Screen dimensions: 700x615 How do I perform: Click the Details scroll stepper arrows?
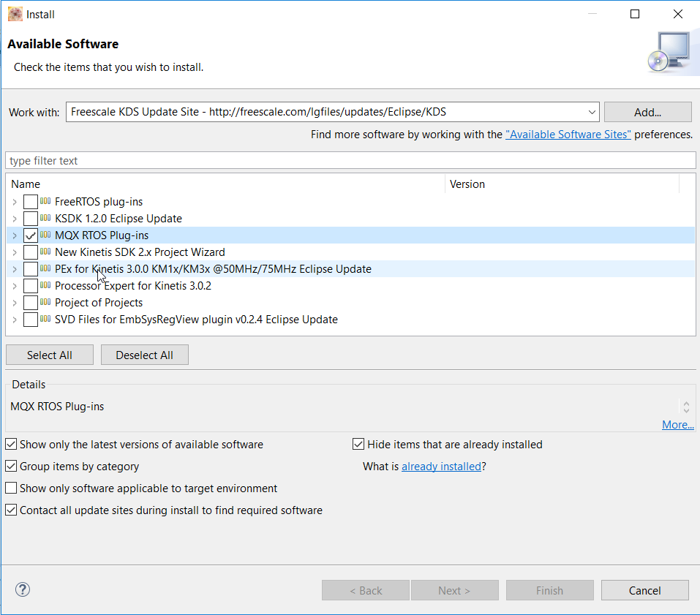[686, 407]
